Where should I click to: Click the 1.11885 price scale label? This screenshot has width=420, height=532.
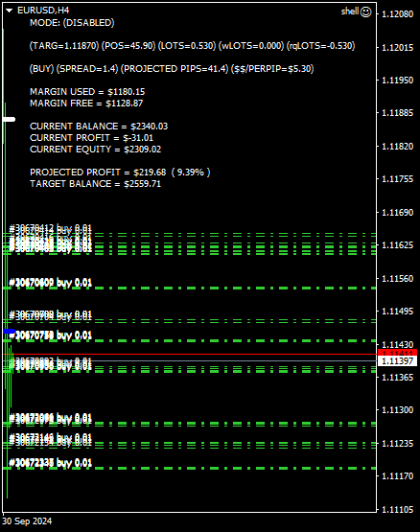398,113
